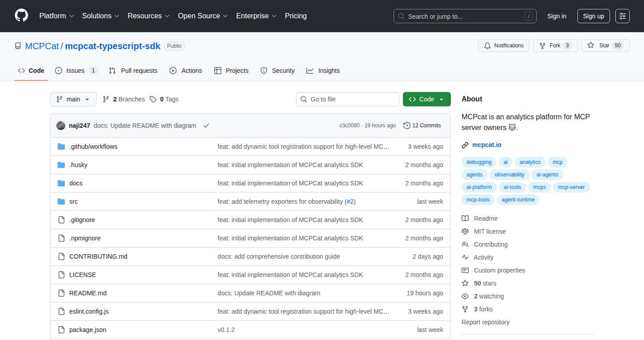Click the debugging topic tag
This screenshot has width=644, height=340.
[x=479, y=162]
